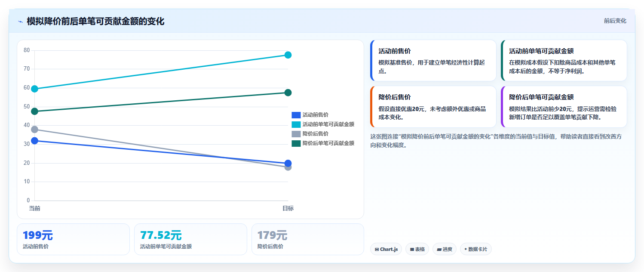Click the cyan data point at 目标
The image size is (644, 272).
(x=288, y=55)
